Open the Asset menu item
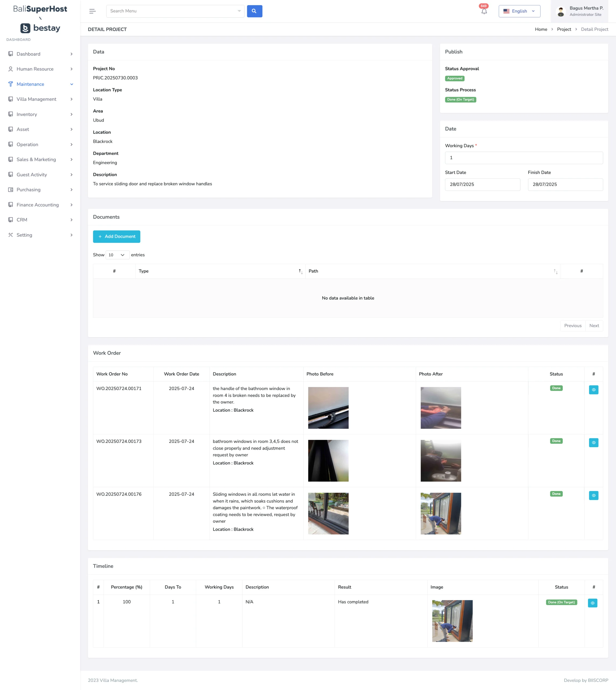 40,129
